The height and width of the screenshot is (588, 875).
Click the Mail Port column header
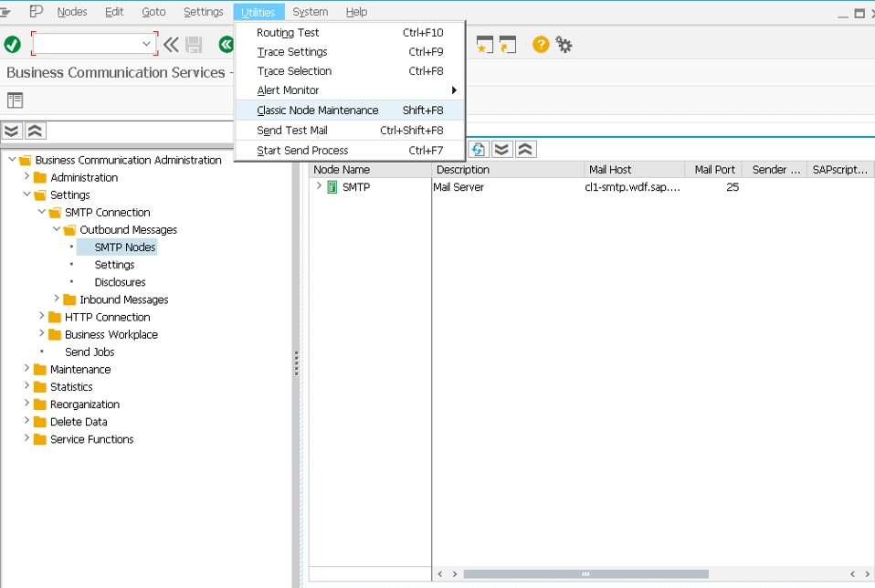click(713, 170)
